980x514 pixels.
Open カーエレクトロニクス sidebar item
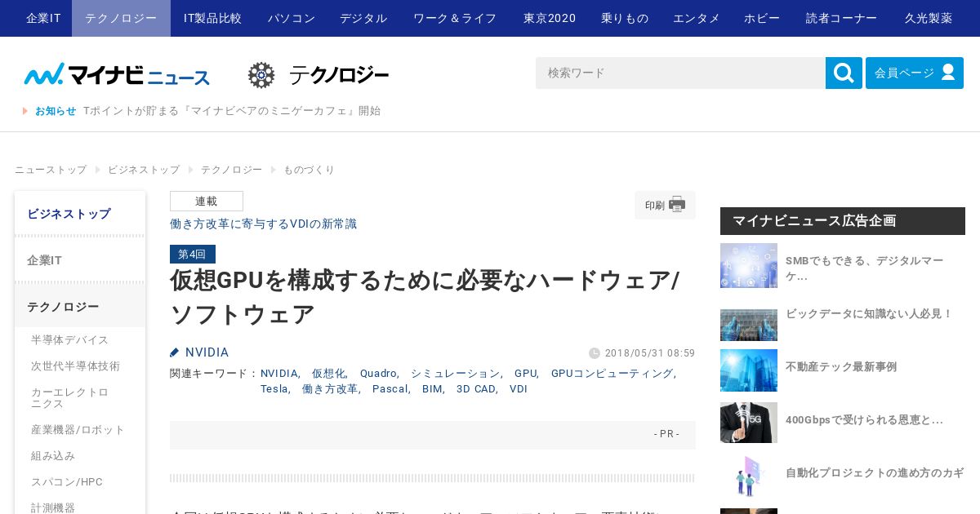click(x=69, y=397)
